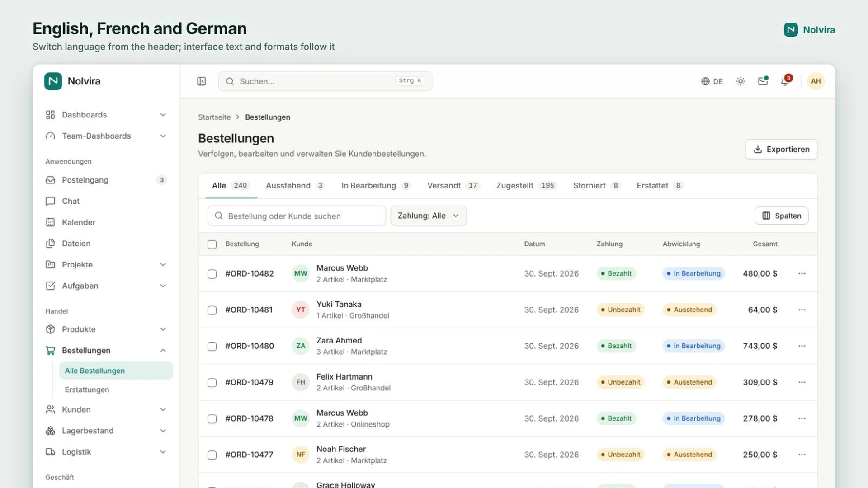Go to Kalender in the sidebar

(x=106, y=222)
